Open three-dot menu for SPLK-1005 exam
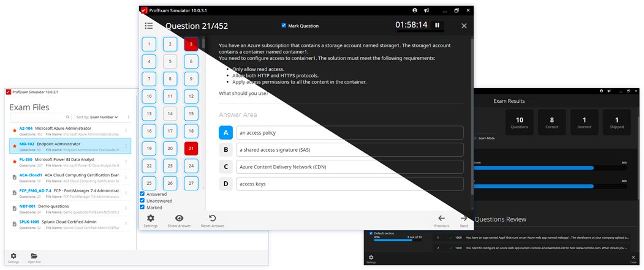This screenshot has height=270, width=644. (126, 224)
